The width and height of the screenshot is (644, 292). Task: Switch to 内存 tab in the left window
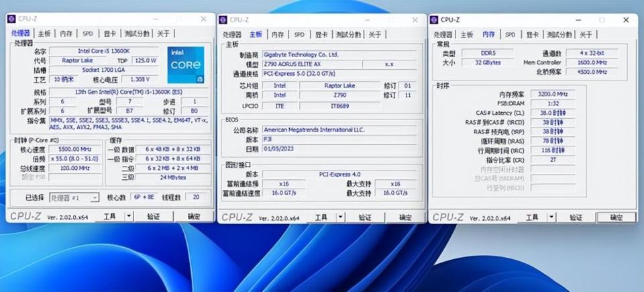(x=66, y=34)
